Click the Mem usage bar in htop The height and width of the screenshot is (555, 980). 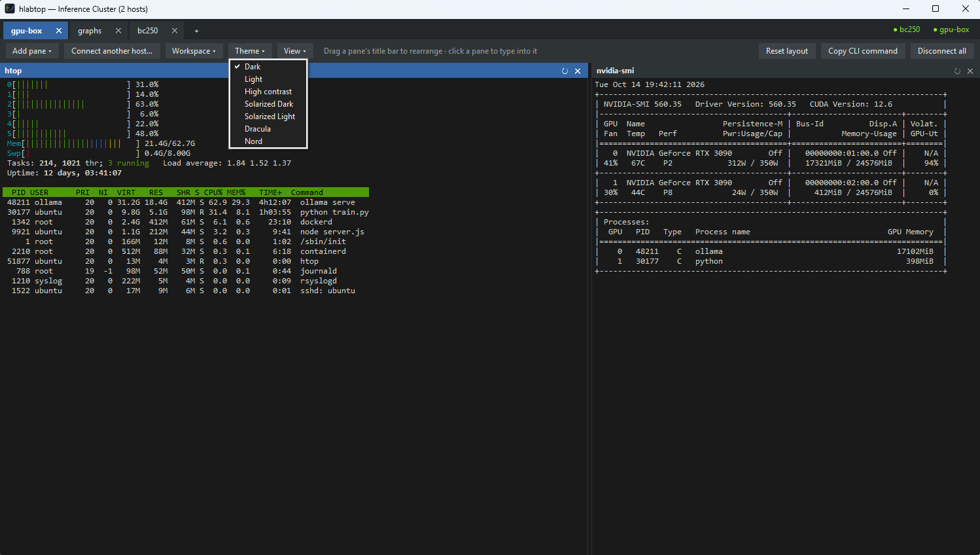point(80,143)
